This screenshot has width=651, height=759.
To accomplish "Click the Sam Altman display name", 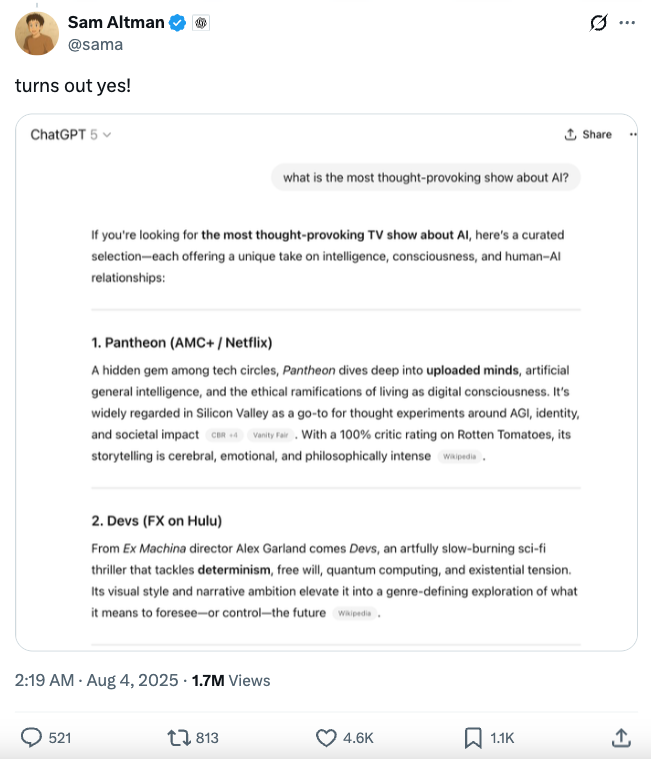I will tap(116, 22).
